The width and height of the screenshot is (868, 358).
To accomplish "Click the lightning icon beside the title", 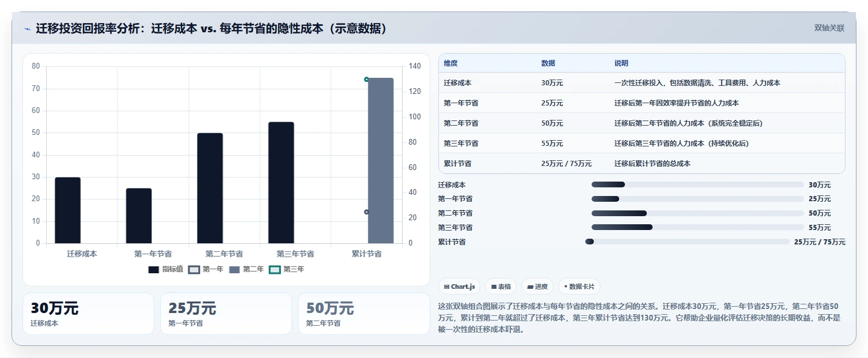I will coord(28,29).
